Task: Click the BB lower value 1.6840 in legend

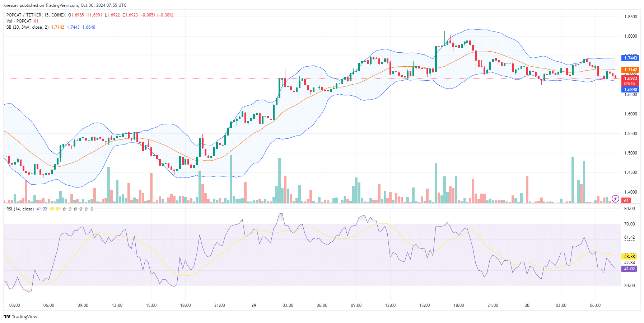Action: tap(89, 27)
